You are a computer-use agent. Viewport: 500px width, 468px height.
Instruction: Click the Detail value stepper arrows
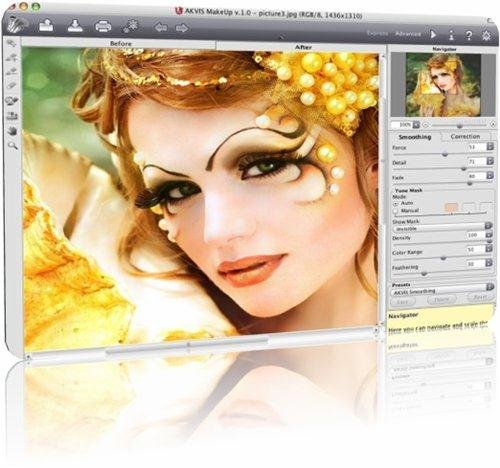click(x=490, y=161)
